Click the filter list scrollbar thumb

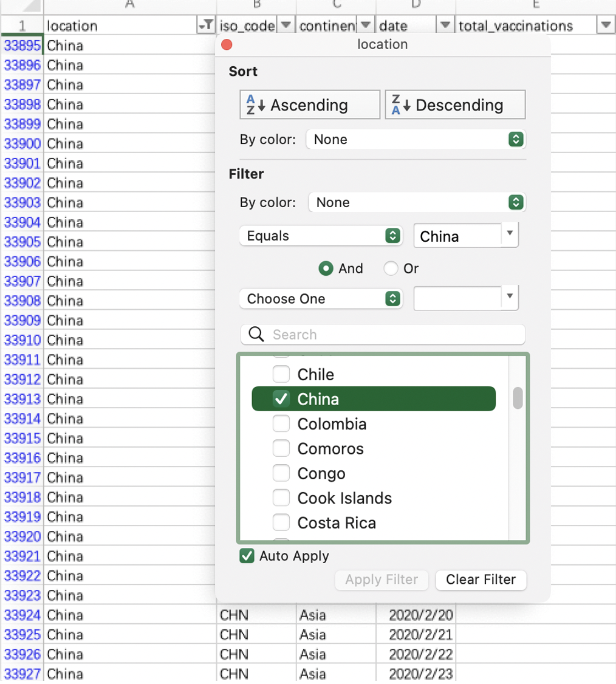(518, 398)
